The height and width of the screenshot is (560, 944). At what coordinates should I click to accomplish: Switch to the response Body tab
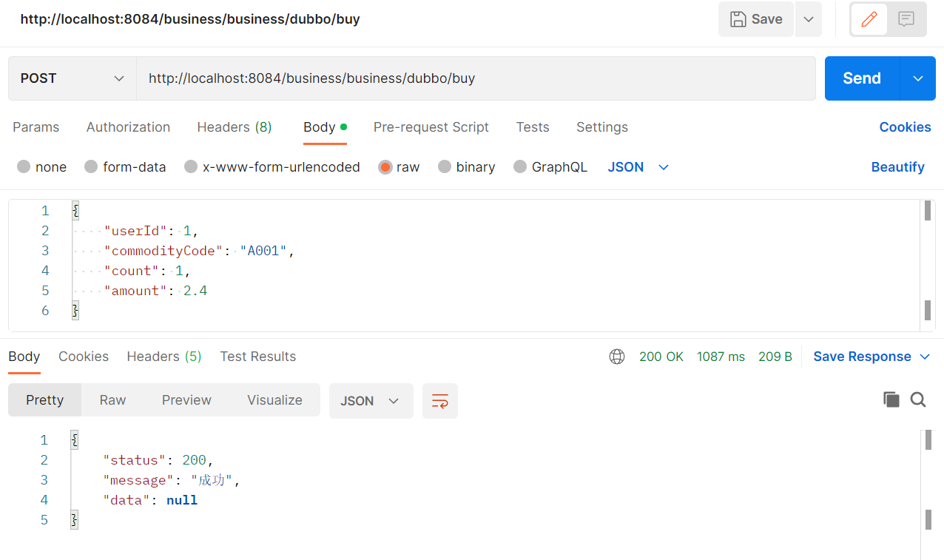point(24,357)
